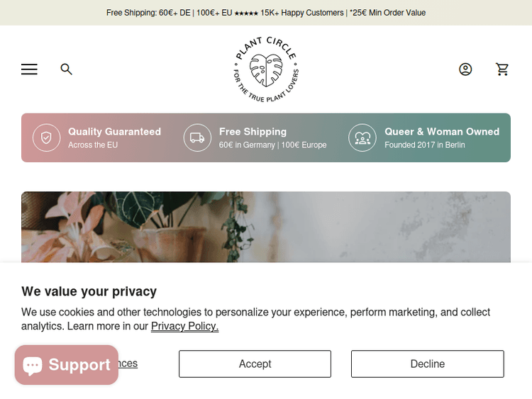Select the Quality Guaranteed heading text
The image size is (532, 399).
pyautogui.click(x=114, y=132)
